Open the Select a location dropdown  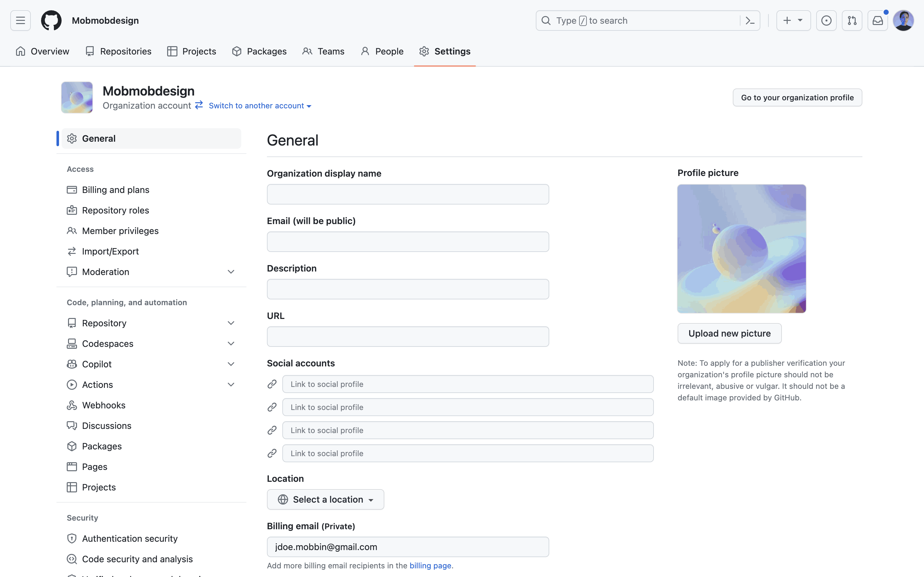click(x=325, y=499)
